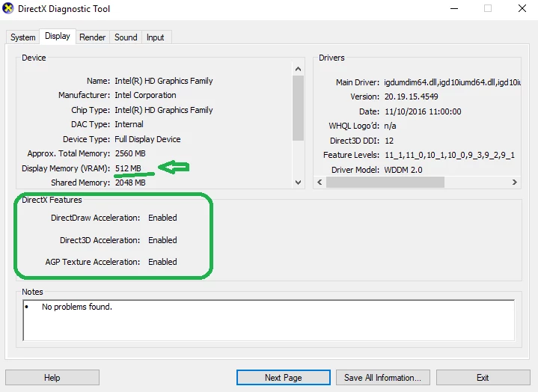
Task: Click AGP Texture Acceleration 'Enabled' value
Action: (162, 262)
